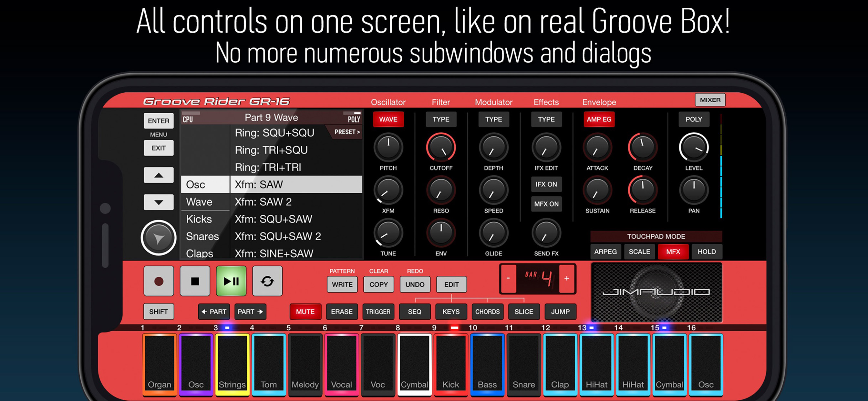Click the BAR 4 display

(538, 279)
